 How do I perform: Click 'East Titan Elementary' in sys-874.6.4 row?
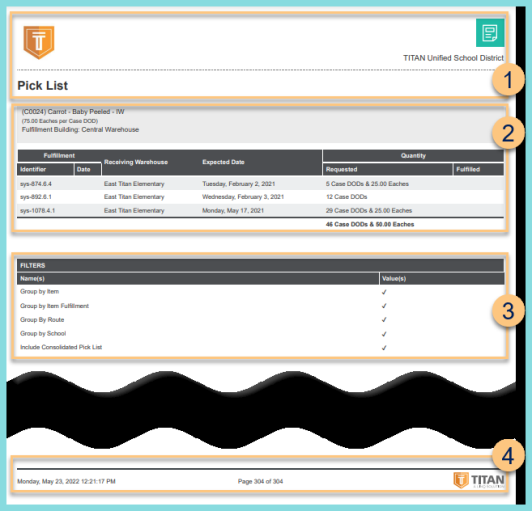pyautogui.click(x=134, y=184)
